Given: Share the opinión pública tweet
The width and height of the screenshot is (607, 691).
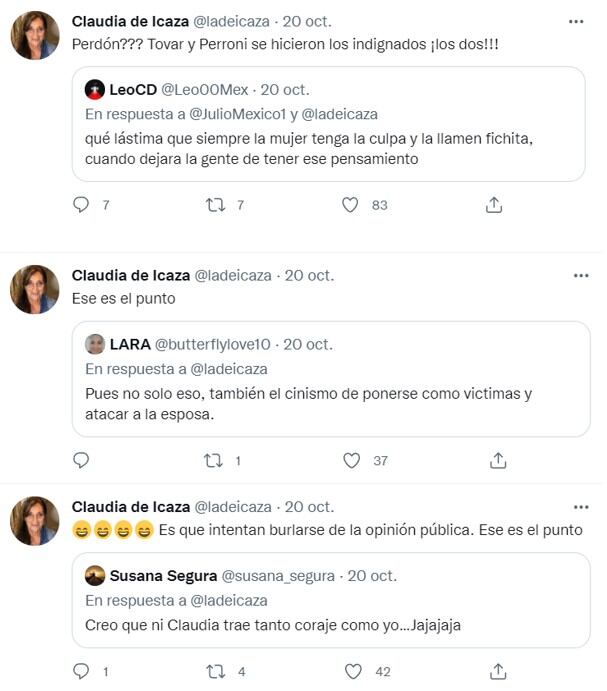Looking at the screenshot, I should click(498, 671).
